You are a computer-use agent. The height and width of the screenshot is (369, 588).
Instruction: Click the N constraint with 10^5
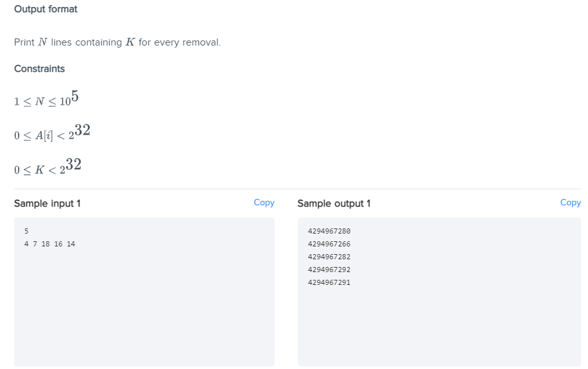(46, 99)
